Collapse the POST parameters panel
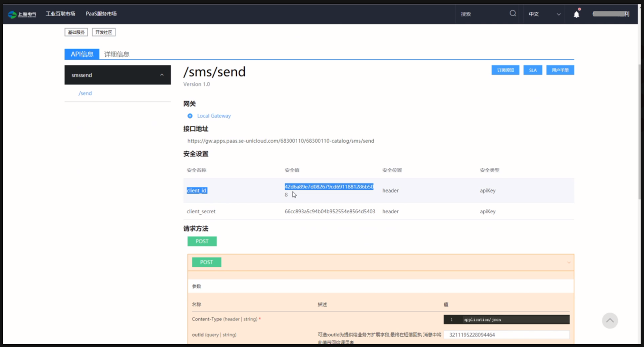 coord(569,262)
